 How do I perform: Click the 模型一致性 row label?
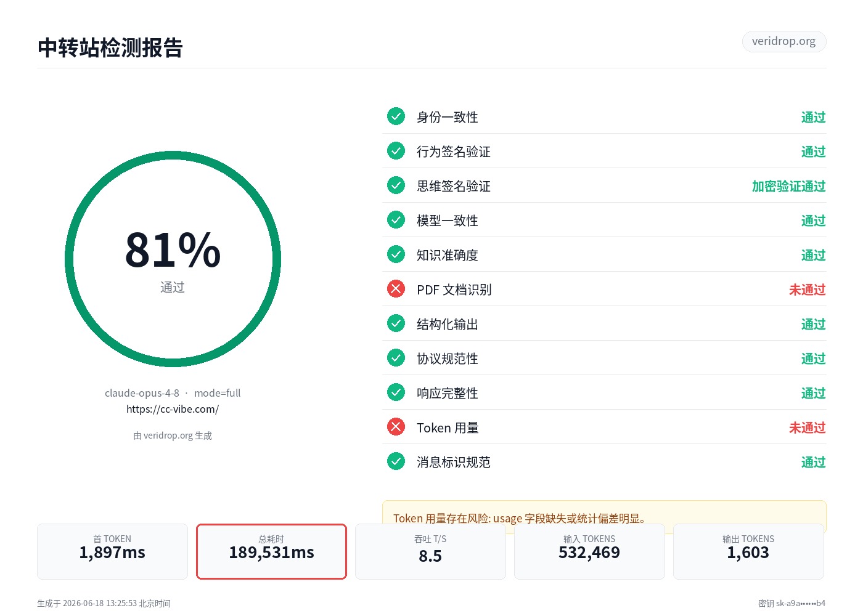pos(448,221)
